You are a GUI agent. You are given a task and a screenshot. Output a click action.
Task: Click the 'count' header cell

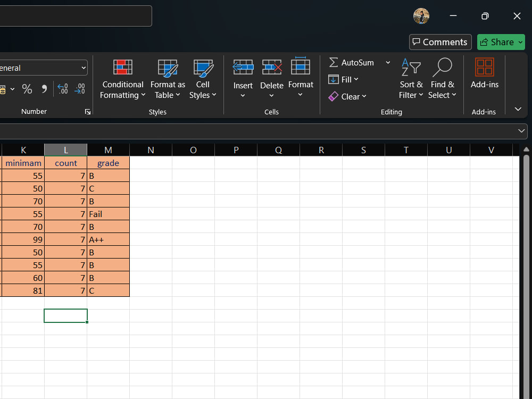pyautogui.click(x=66, y=163)
